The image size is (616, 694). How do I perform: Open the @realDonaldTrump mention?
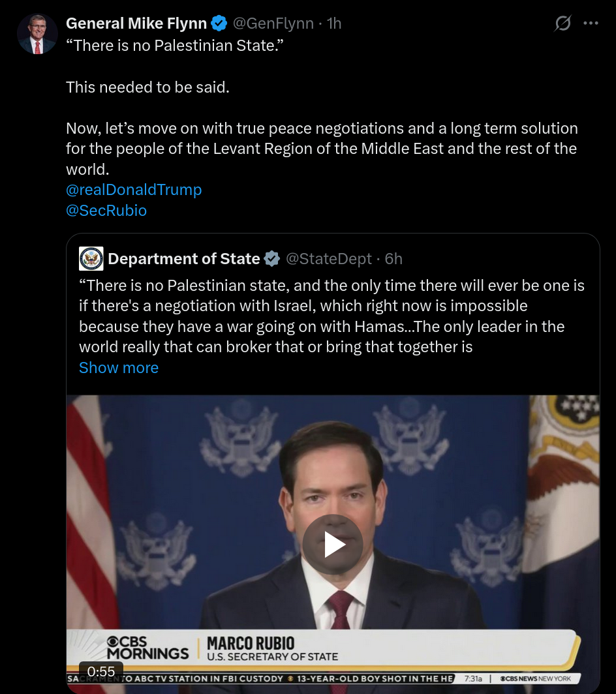point(134,190)
